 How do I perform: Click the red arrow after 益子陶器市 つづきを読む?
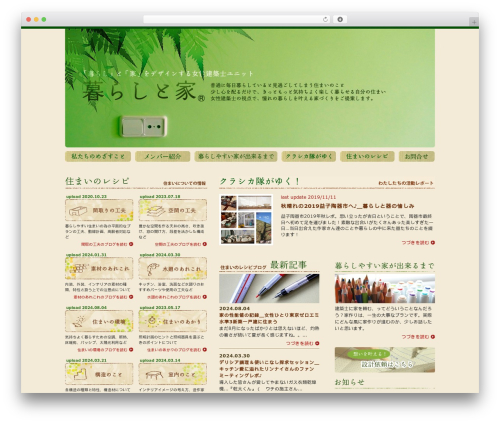click(433, 243)
